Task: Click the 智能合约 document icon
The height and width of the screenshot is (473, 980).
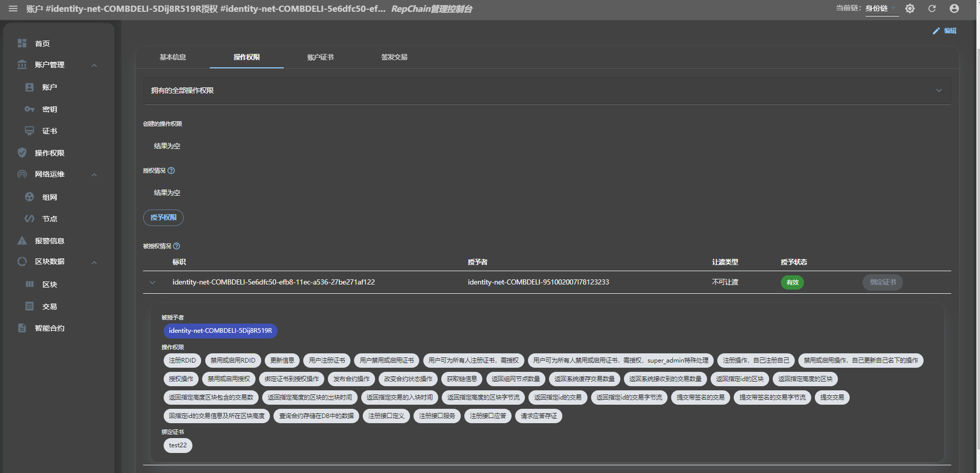Action: [x=22, y=328]
